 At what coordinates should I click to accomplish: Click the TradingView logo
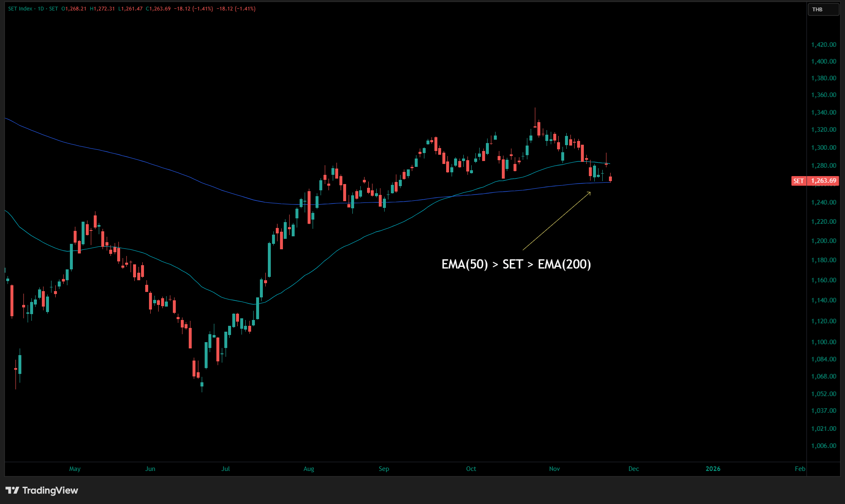[x=42, y=490]
